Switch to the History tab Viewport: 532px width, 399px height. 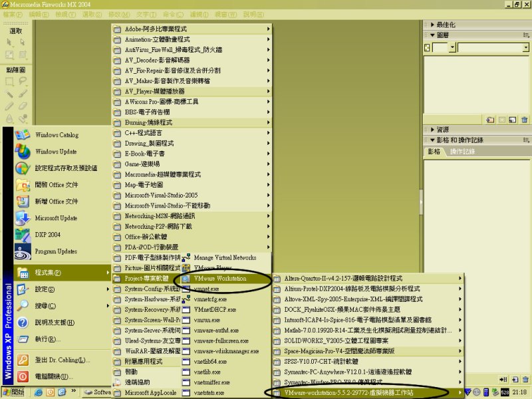tap(462, 152)
